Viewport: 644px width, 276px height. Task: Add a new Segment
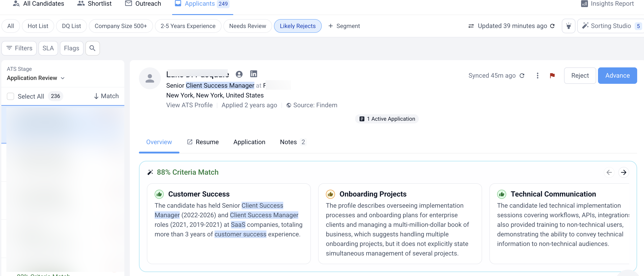[x=344, y=26]
